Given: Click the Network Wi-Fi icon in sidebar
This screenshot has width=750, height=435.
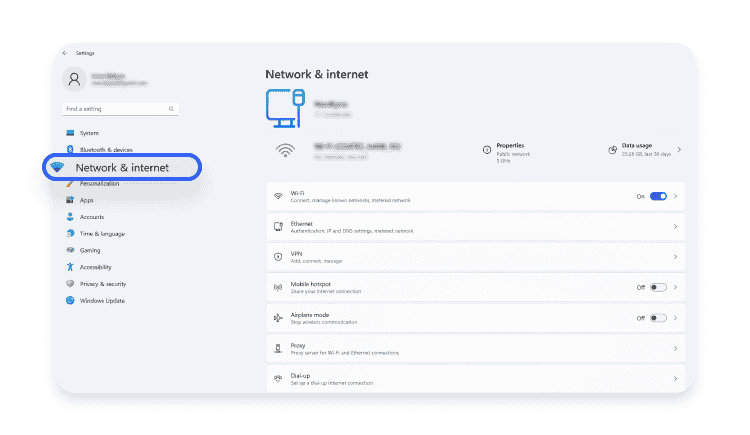Looking at the screenshot, I should pos(57,167).
